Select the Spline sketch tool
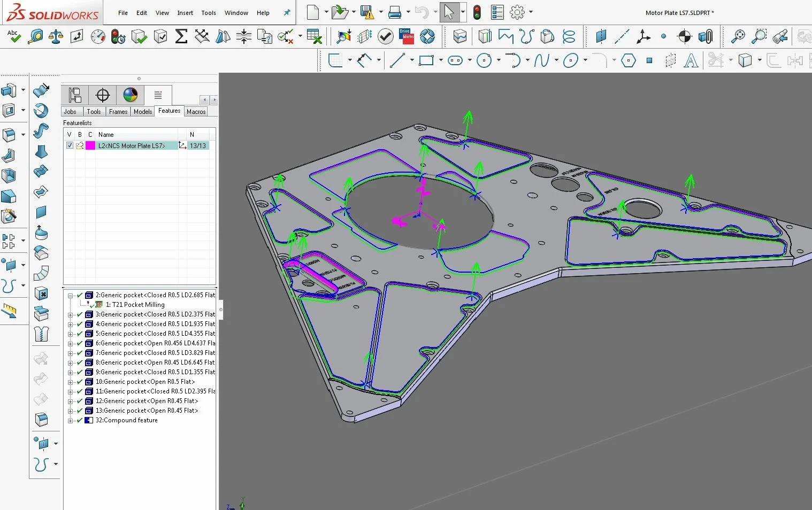 tap(542, 60)
